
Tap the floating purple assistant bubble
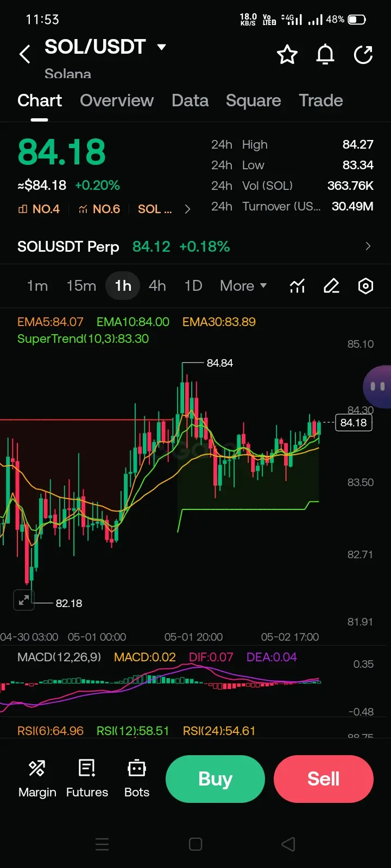click(x=377, y=387)
